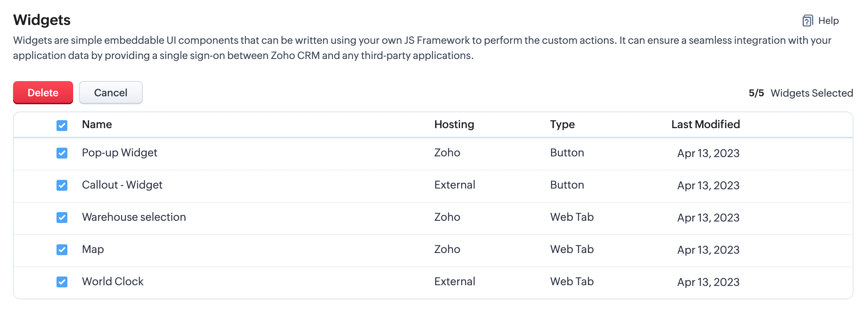Click the Name column header
Screen dimensions: 868x312
97,125
